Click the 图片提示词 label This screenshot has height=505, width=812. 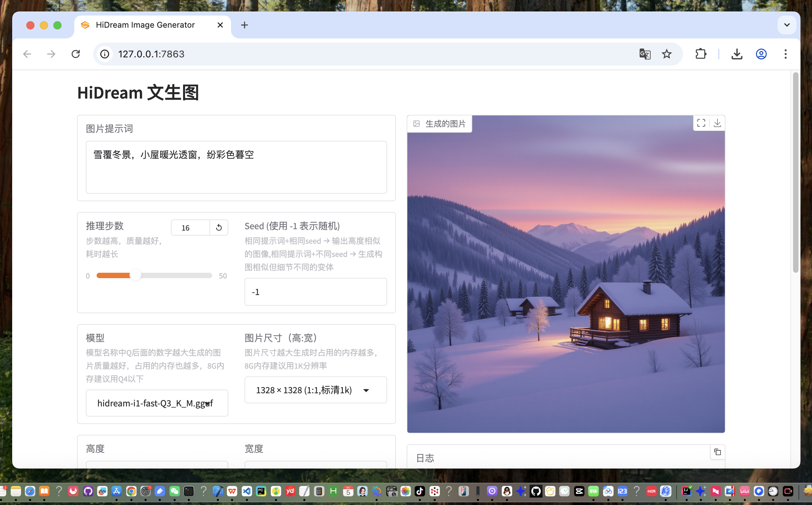(x=109, y=129)
